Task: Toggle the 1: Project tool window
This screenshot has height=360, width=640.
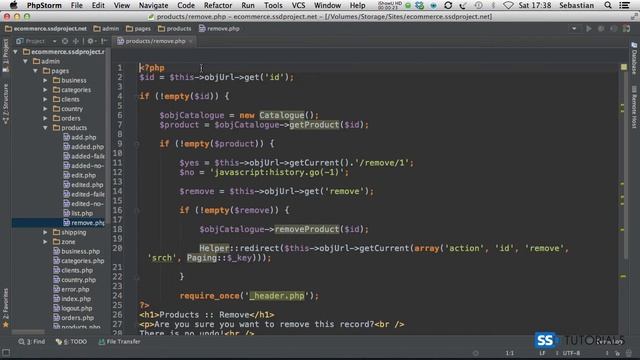Action: point(5,56)
